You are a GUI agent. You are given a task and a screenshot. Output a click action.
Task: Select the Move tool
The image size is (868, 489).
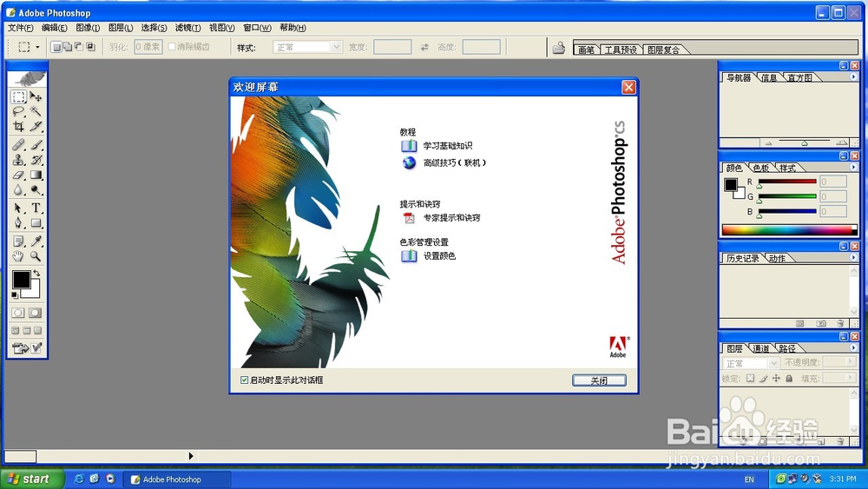(x=36, y=97)
